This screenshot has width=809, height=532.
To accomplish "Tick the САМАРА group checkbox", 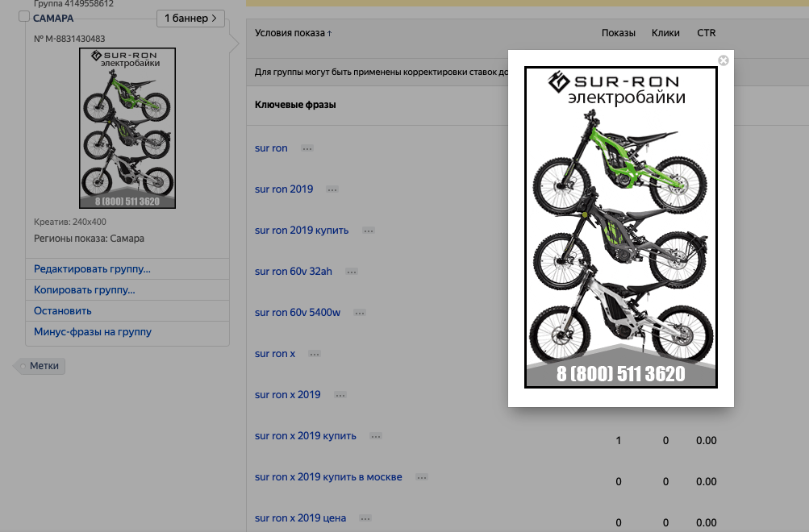I will coord(23,16).
